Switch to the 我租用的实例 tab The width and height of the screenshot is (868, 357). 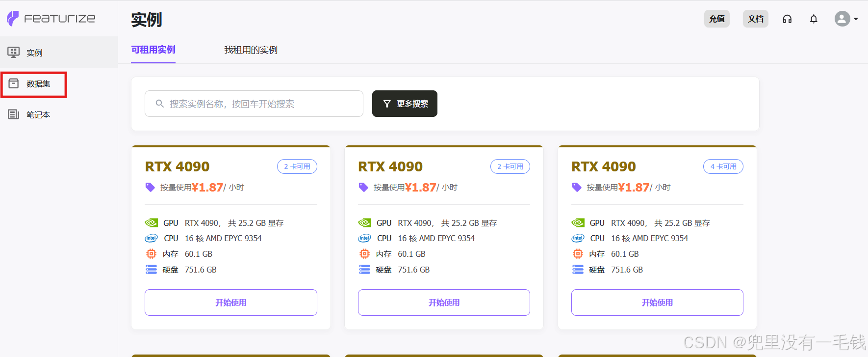point(251,50)
